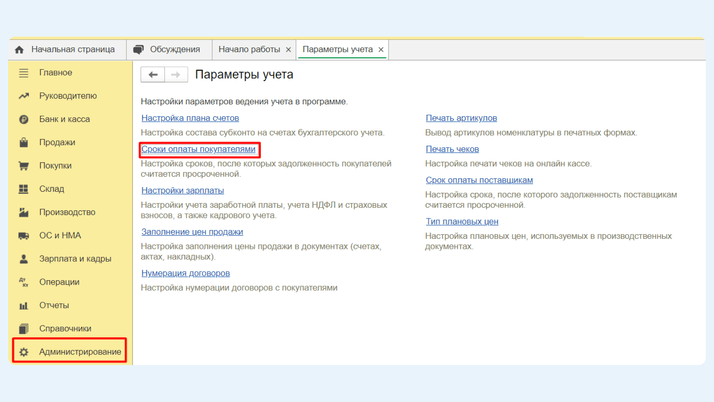714x402 pixels.
Task: Click the Банк и касса coin icon
Action: click(24, 119)
